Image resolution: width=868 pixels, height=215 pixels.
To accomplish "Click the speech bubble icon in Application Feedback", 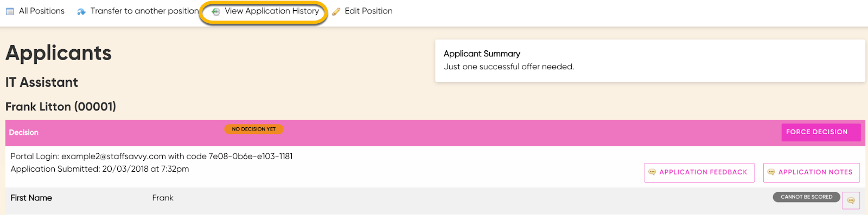I will (652, 172).
